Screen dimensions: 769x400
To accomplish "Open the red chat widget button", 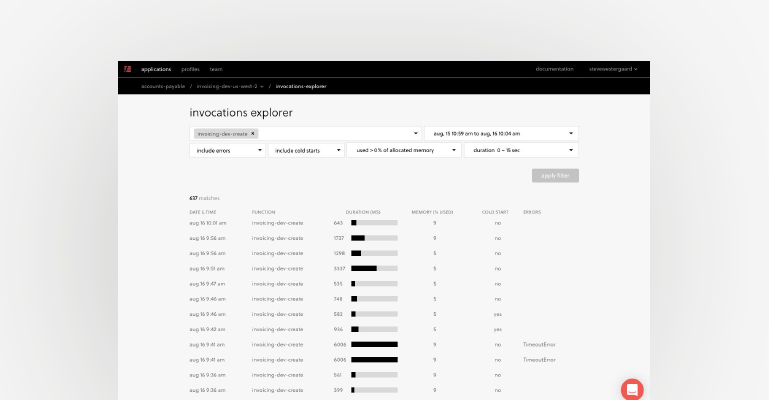I will coord(632,389).
